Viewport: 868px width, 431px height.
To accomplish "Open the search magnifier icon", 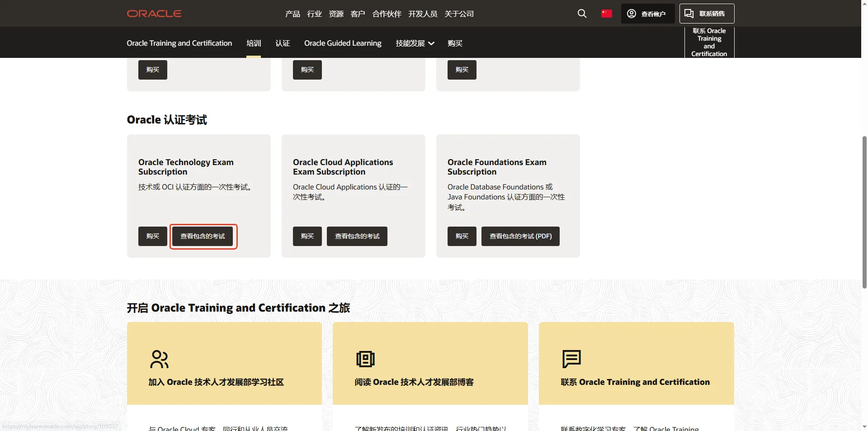I will [582, 14].
